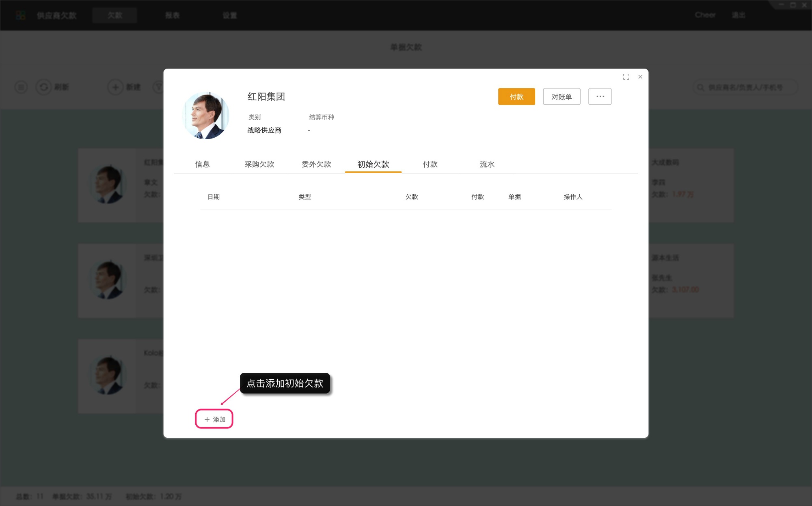Viewport: 812px width, 506px height.
Task: Click the colorful app grid logo icon
Action: click(x=20, y=15)
